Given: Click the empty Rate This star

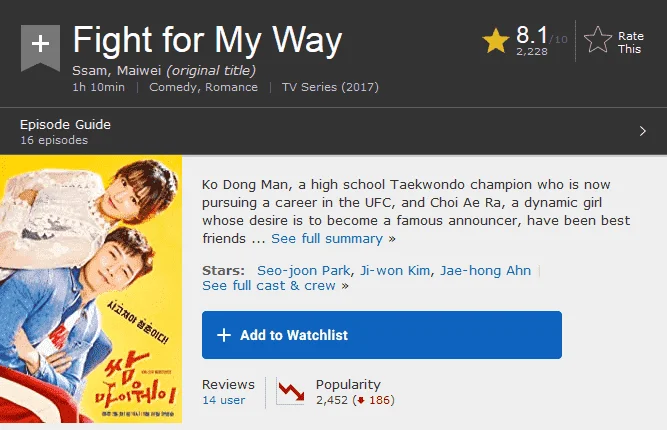Looking at the screenshot, I should (x=598, y=40).
